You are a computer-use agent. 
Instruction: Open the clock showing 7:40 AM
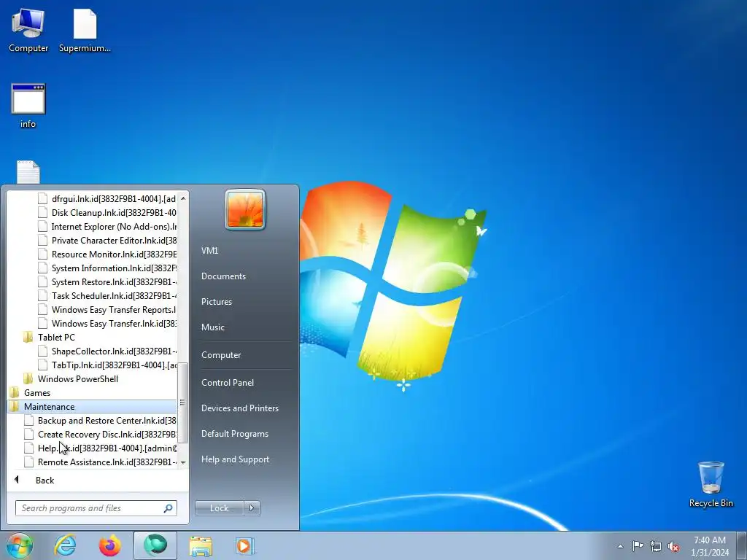click(710, 546)
